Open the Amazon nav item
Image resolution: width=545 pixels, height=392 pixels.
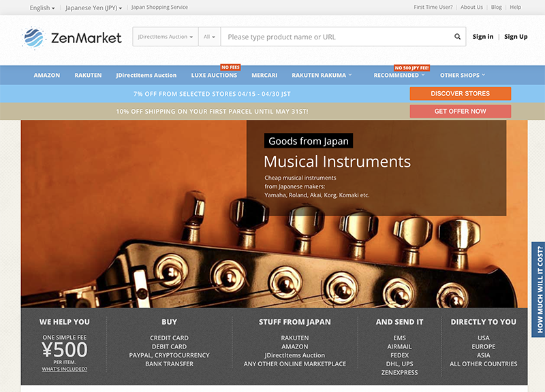coord(47,75)
